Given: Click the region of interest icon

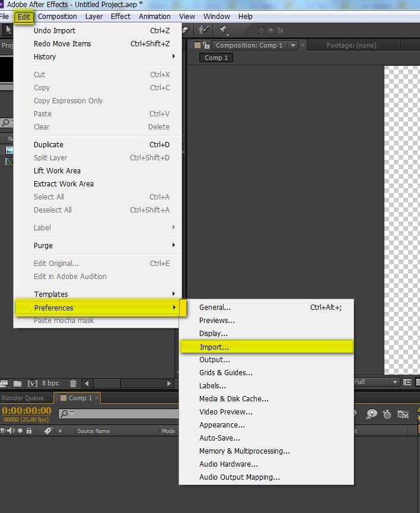Looking at the screenshot, I should tap(408, 382).
